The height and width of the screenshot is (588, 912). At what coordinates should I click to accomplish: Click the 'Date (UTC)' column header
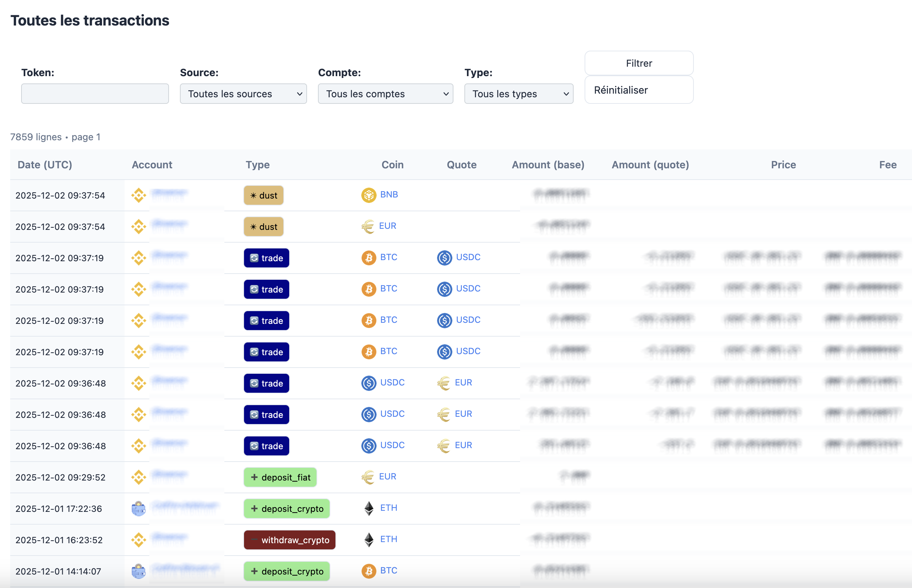point(45,165)
